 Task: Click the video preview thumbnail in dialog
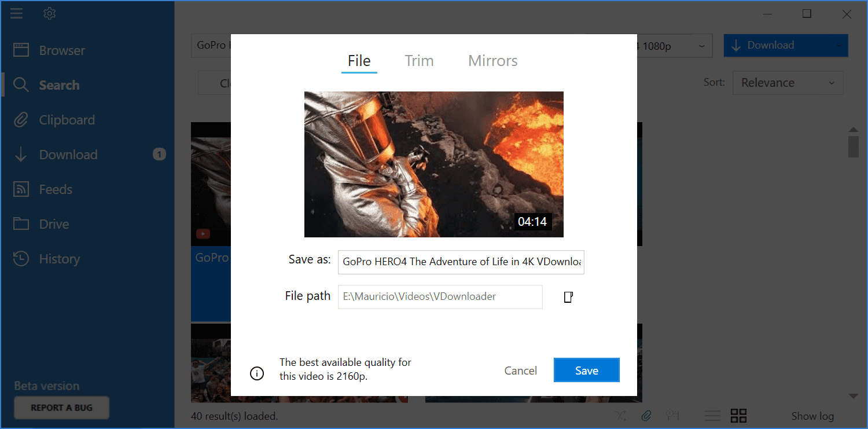(434, 164)
